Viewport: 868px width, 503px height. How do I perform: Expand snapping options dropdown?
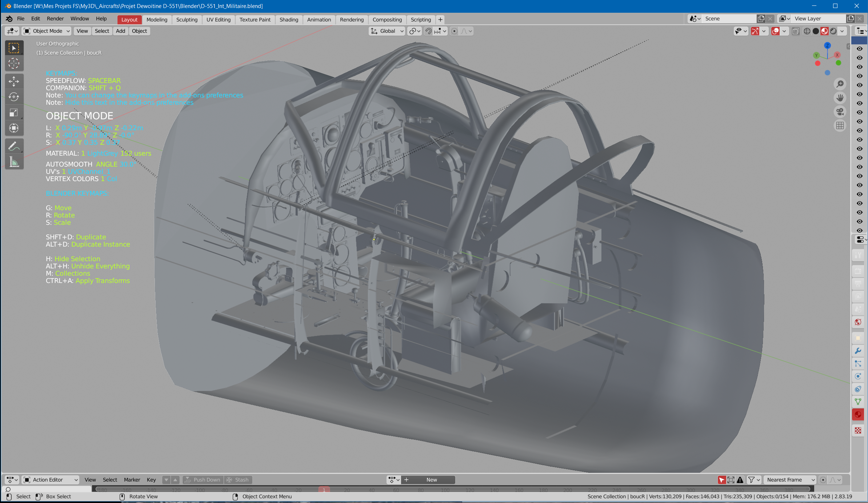[440, 31]
